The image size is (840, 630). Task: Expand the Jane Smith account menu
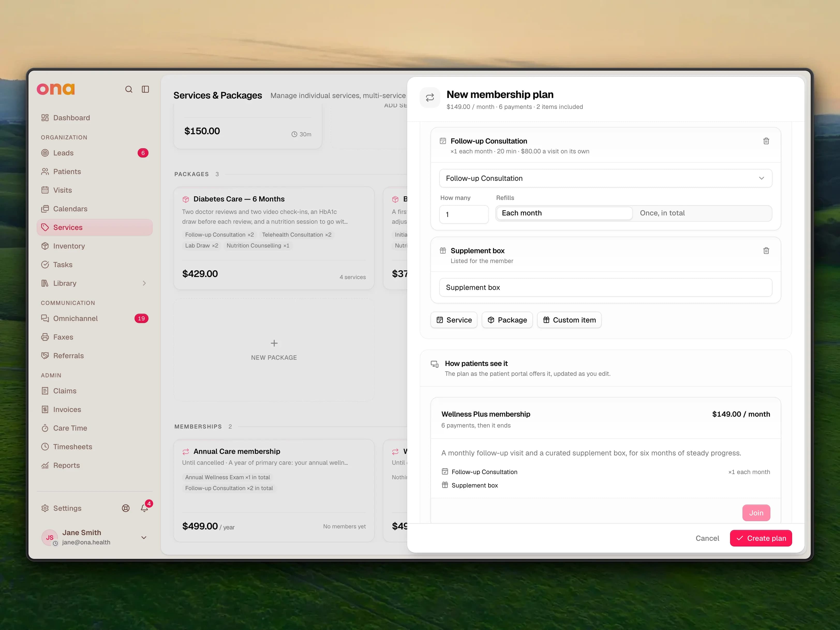(144, 537)
